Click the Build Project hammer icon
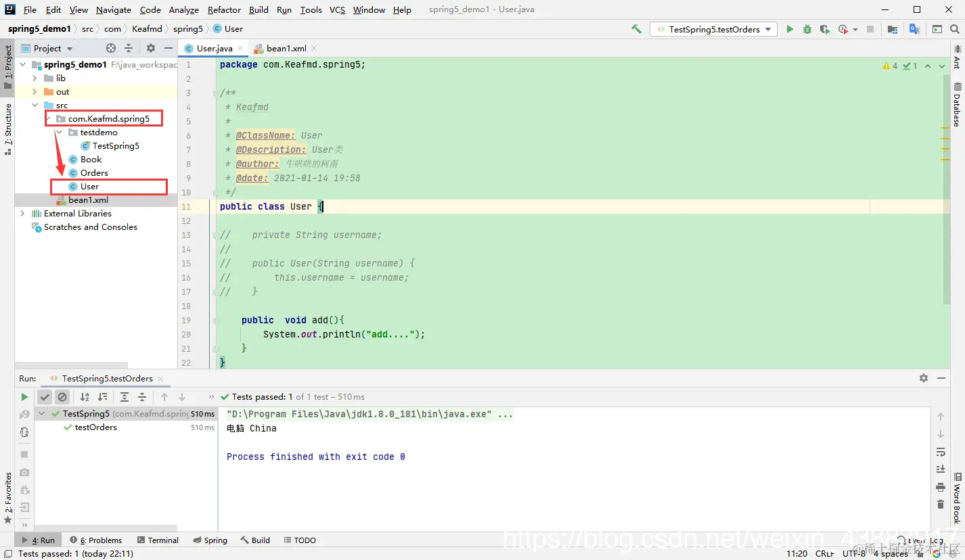 (x=636, y=29)
